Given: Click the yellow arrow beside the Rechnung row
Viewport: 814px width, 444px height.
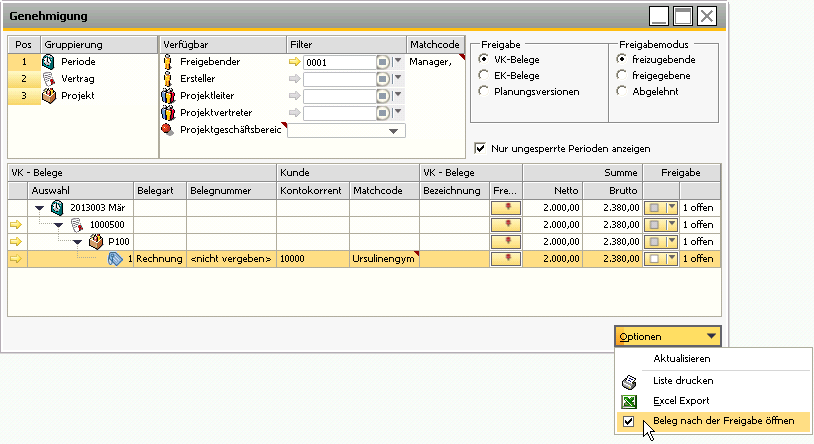Looking at the screenshot, I should tap(15, 259).
